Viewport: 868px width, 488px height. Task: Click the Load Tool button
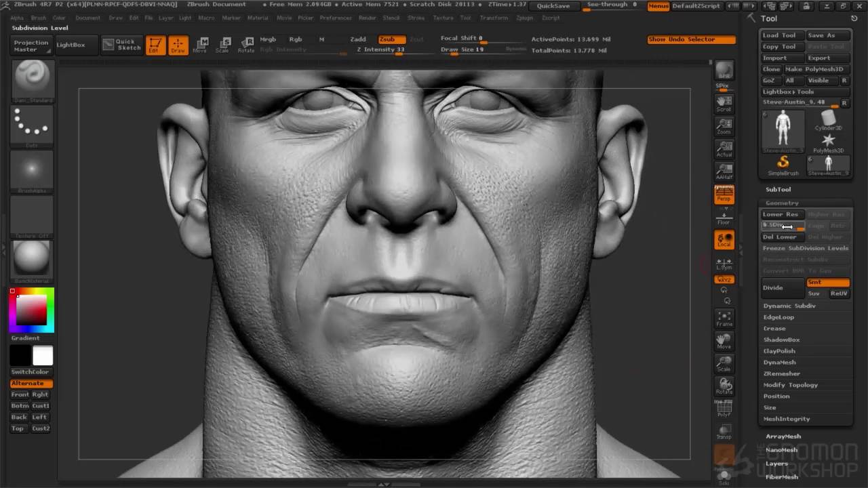point(783,35)
